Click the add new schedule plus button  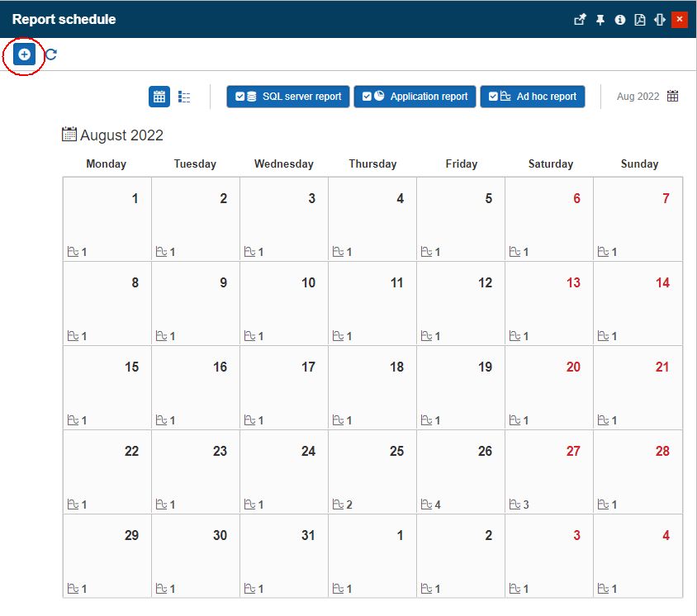24,54
